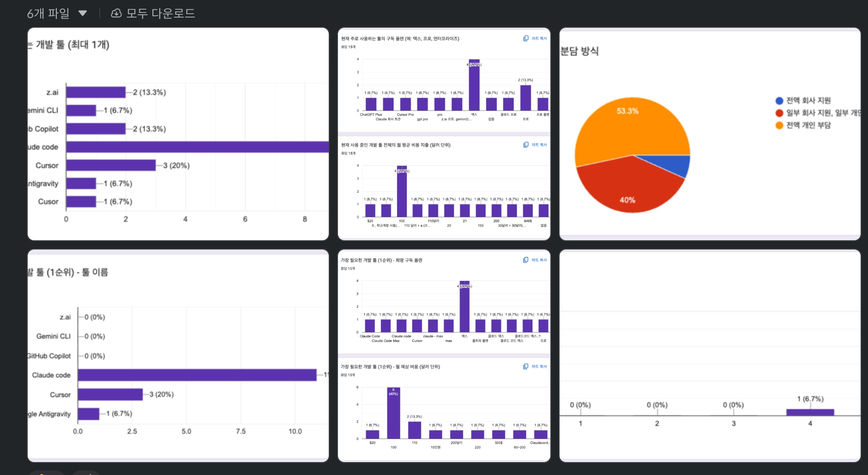868x475 pixels.
Task: Click the cloud download icon
Action: pos(116,13)
